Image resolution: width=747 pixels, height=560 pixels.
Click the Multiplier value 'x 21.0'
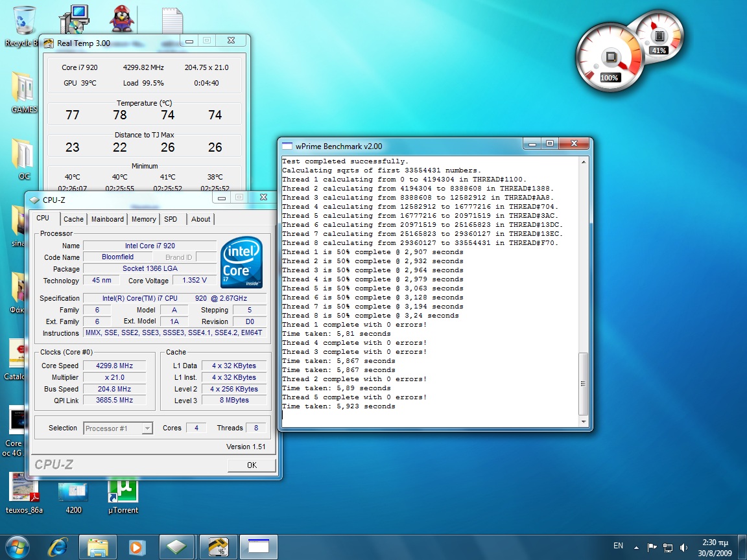pyautogui.click(x=114, y=377)
